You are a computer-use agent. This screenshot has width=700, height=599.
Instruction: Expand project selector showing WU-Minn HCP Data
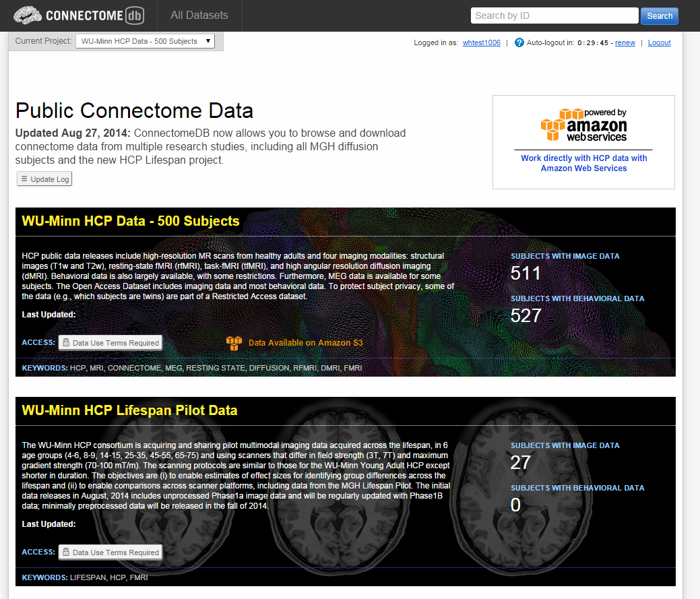click(x=145, y=40)
